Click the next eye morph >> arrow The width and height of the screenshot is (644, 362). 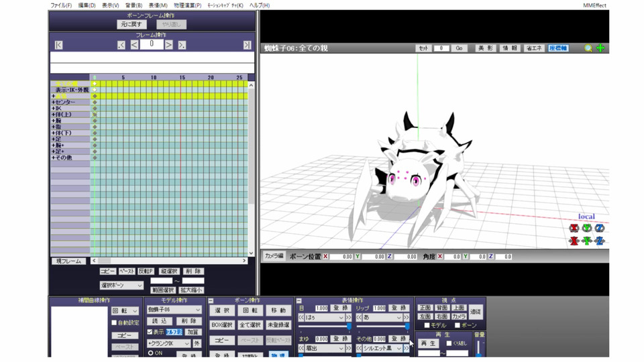(x=348, y=318)
